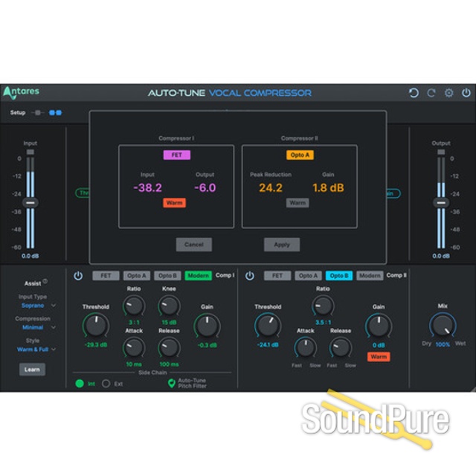Select Int side chain radio button

pos(80,384)
